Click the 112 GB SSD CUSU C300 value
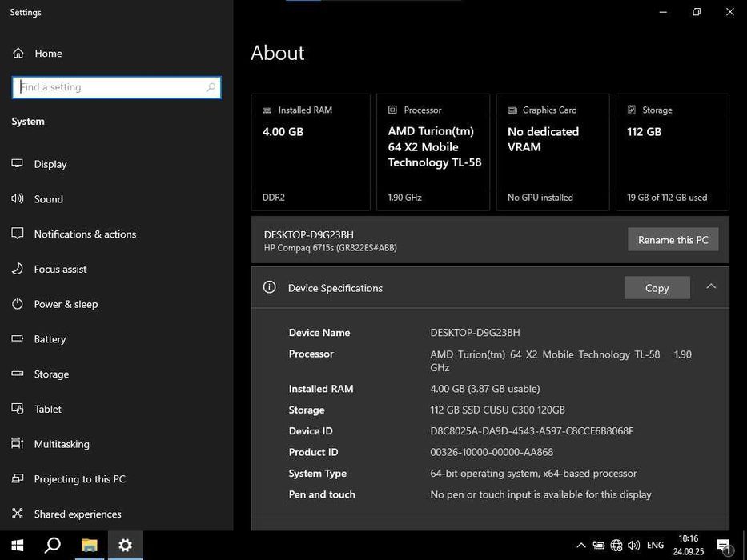Image resolution: width=747 pixels, height=560 pixels. (497, 410)
